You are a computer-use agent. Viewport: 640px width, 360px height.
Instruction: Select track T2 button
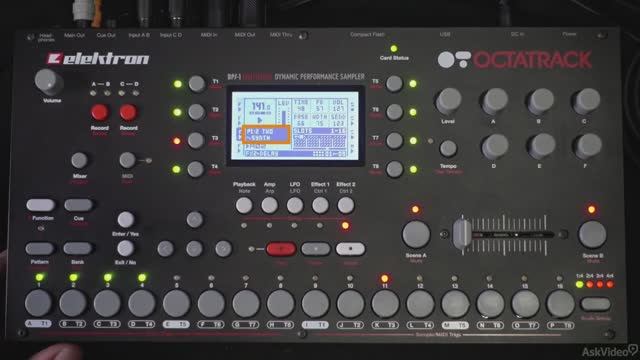[x=196, y=112]
